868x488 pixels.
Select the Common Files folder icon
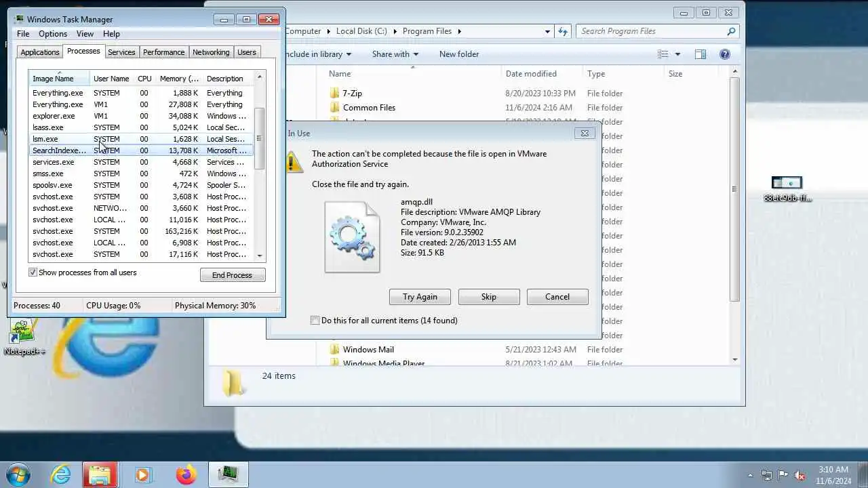(334, 107)
